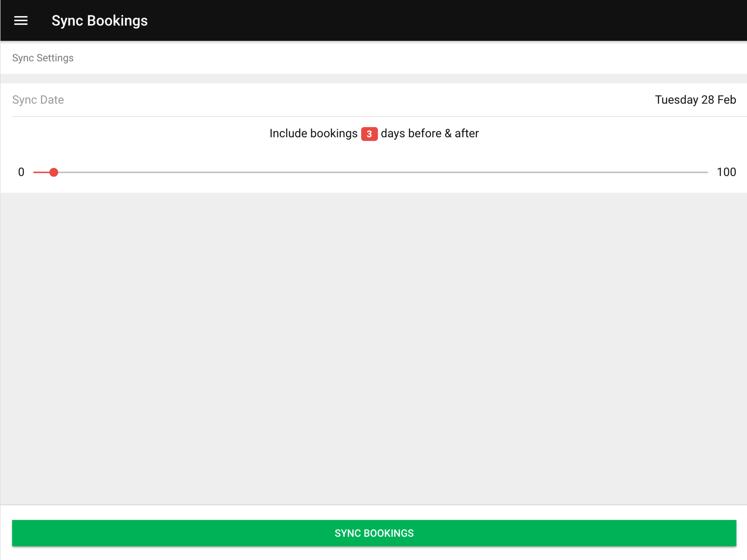Click the slider maximum value 100
747x560 pixels.
(726, 172)
